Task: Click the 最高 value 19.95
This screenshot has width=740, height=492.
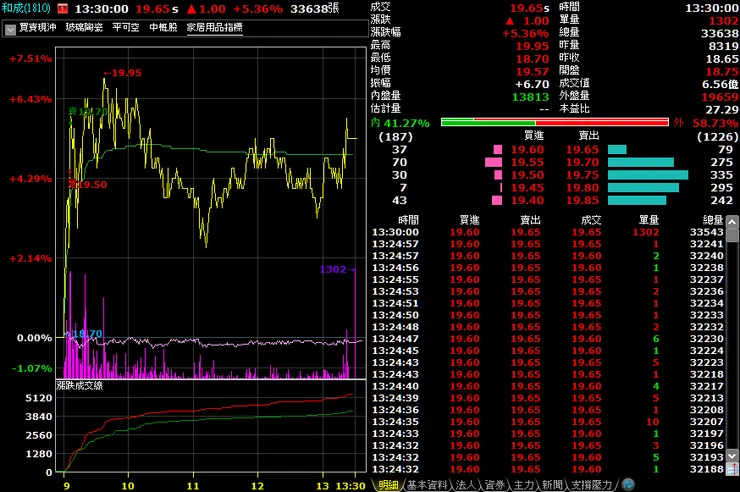Action: tap(532, 46)
